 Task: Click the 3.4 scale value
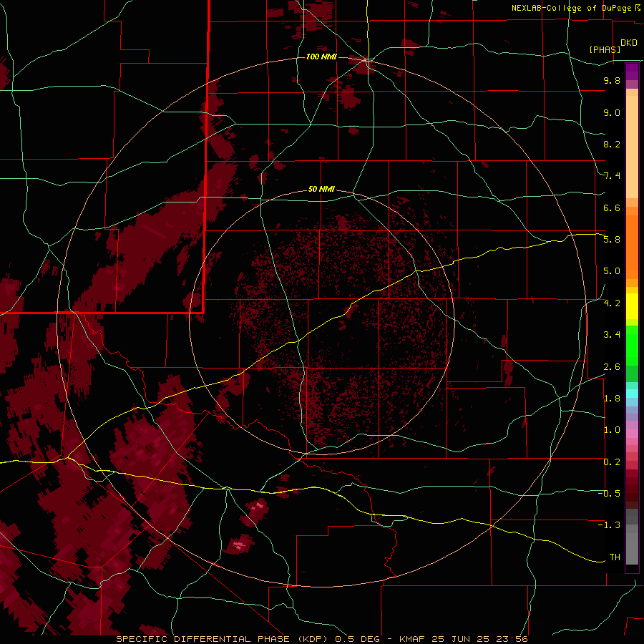click(x=612, y=335)
